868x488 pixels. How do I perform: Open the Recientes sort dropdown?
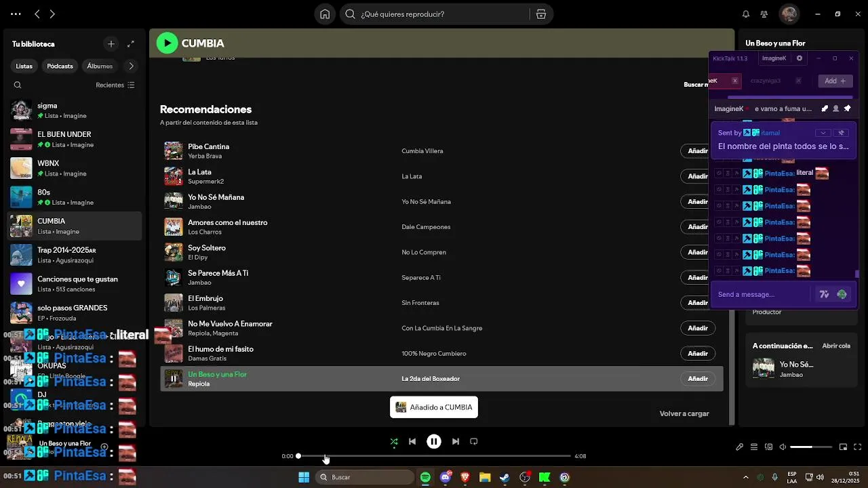coord(115,85)
